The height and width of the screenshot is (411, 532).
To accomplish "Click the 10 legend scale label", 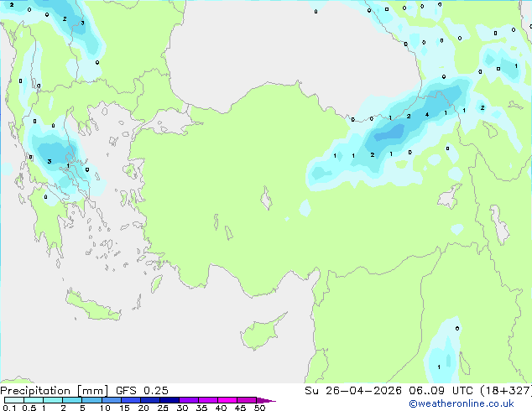I will pos(105,408).
